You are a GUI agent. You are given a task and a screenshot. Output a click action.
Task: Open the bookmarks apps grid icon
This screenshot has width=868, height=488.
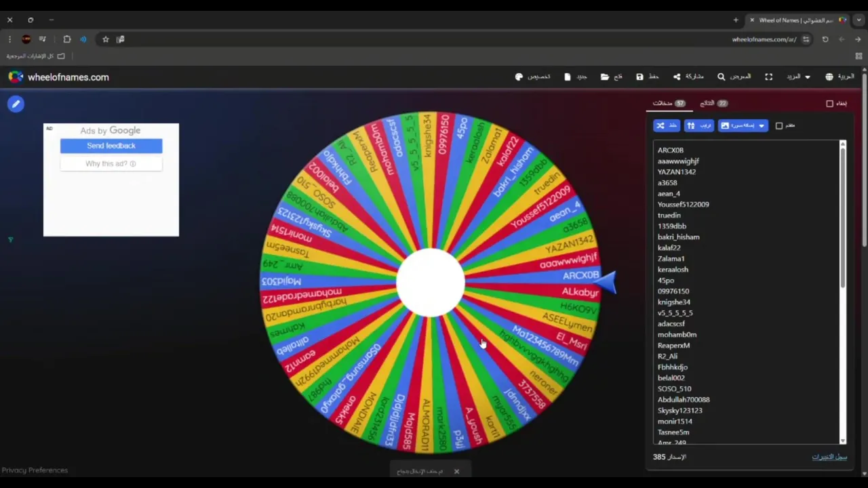click(859, 56)
